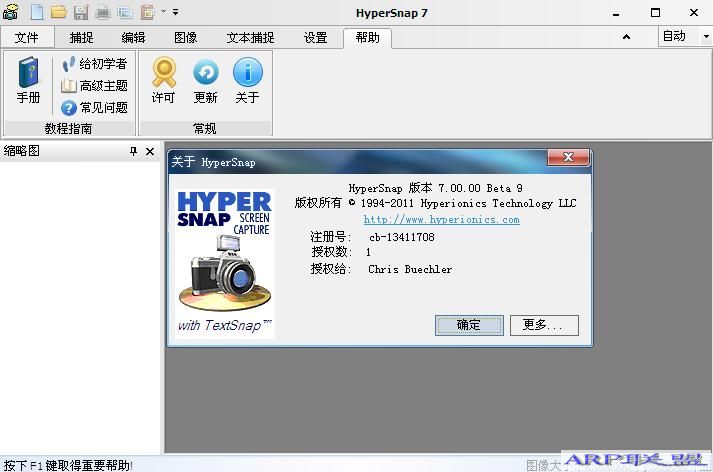
Task: Open the paste icon's dropdown arrow
Action: pyautogui.click(x=163, y=11)
